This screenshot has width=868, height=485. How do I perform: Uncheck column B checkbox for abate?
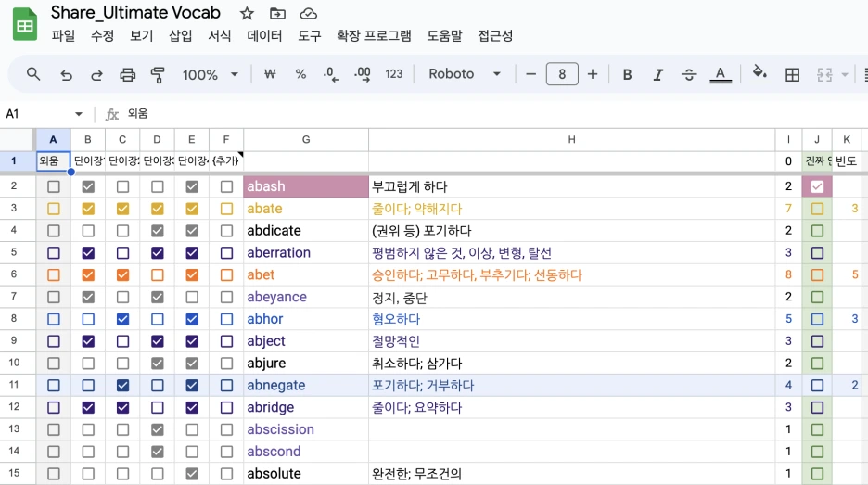[88, 209]
